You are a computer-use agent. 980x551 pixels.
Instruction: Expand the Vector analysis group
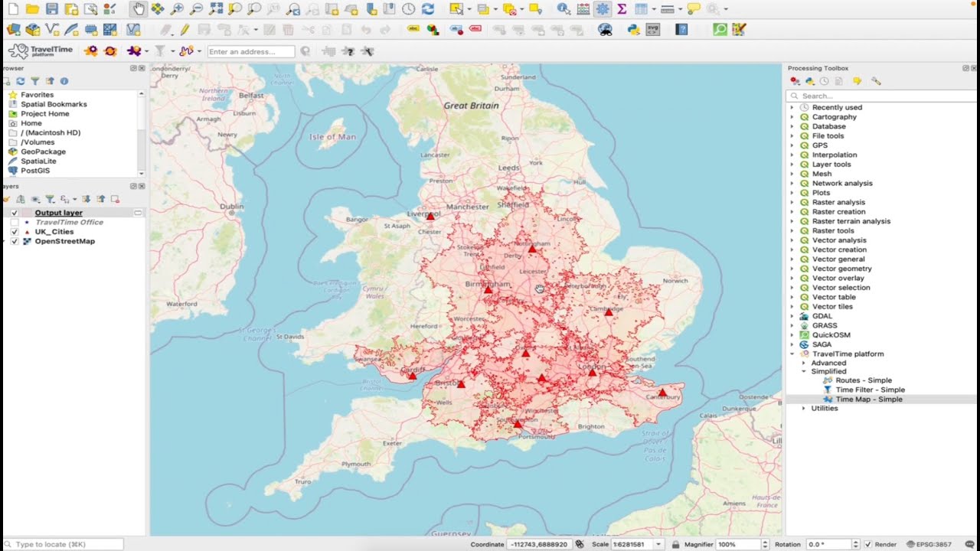pos(792,240)
